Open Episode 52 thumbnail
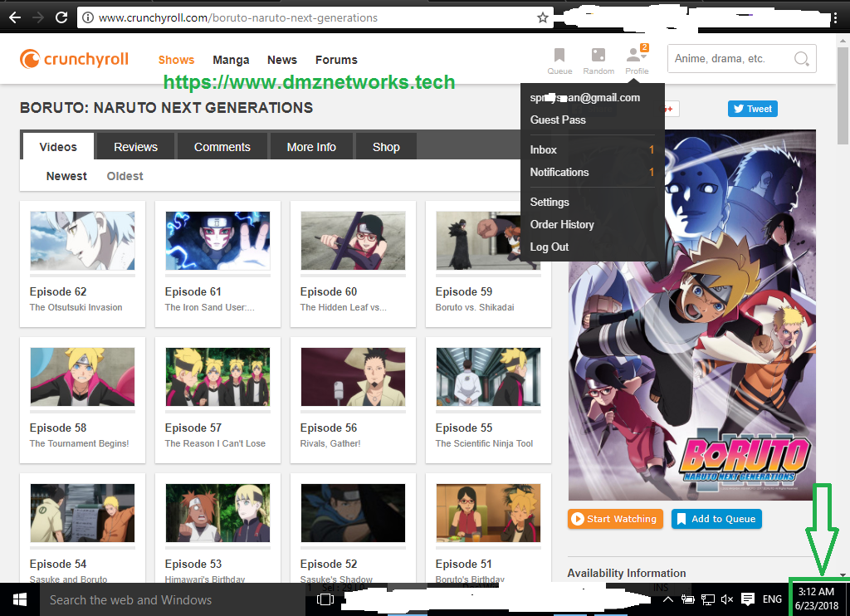Viewport: 850px width, 616px height. (x=353, y=513)
